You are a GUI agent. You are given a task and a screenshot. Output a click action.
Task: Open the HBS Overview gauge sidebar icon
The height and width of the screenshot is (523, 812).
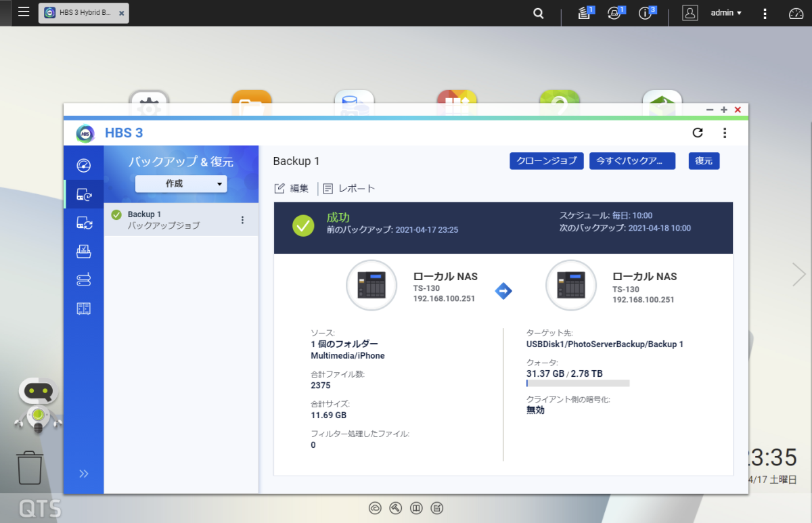tap(84, 166)
